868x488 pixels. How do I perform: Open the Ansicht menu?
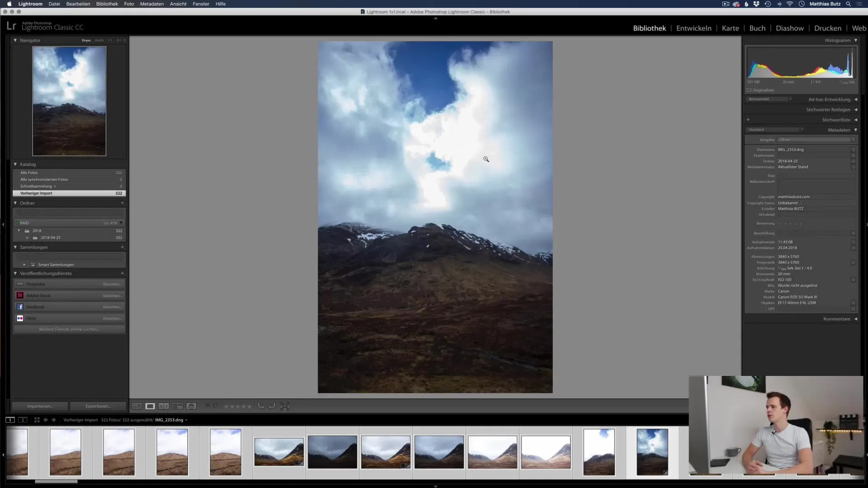[178, 4]
